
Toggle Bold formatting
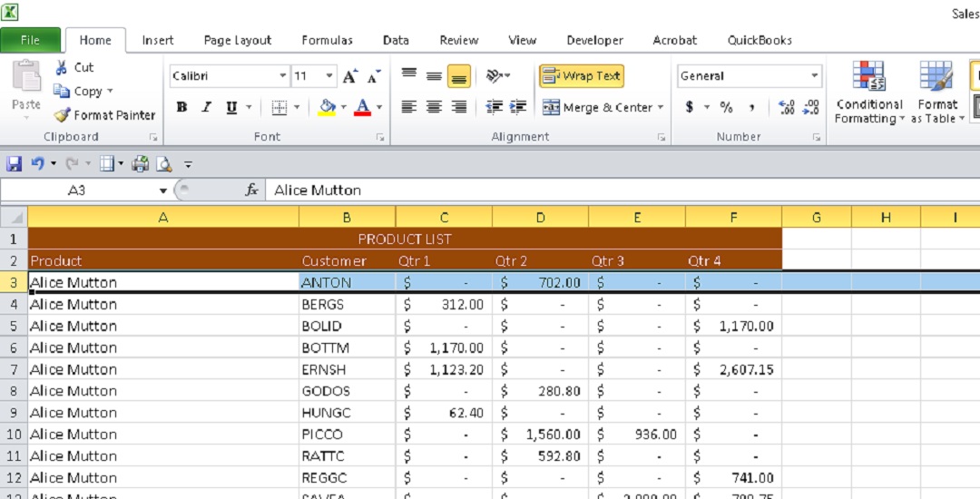pyautogui.click(x=181, y=107)
